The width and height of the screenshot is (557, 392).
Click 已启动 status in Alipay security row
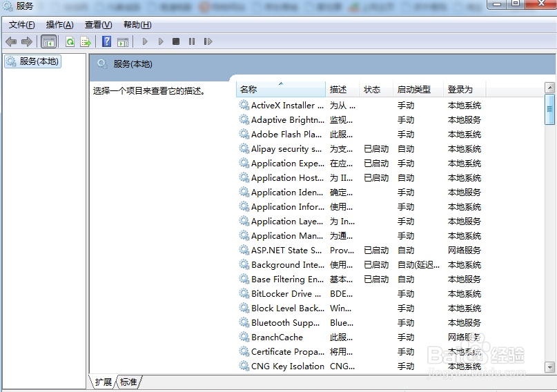click(x=376, y=149)
